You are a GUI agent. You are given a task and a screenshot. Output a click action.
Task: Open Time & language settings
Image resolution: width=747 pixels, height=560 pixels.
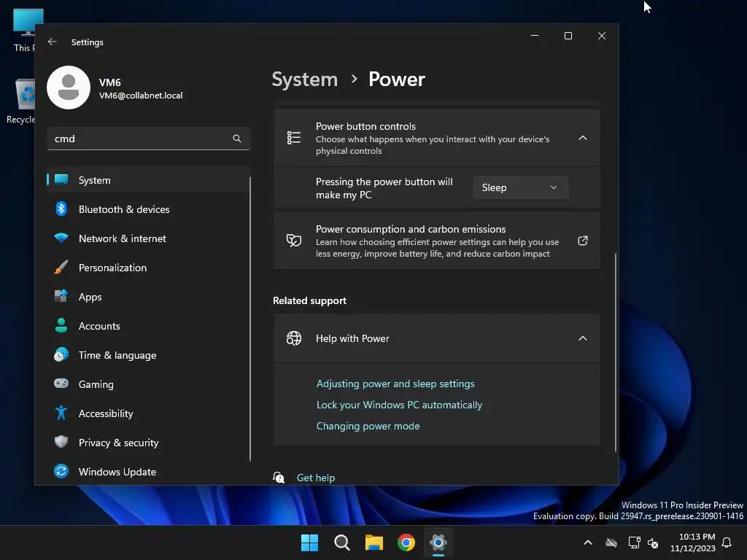click(148, 355)
